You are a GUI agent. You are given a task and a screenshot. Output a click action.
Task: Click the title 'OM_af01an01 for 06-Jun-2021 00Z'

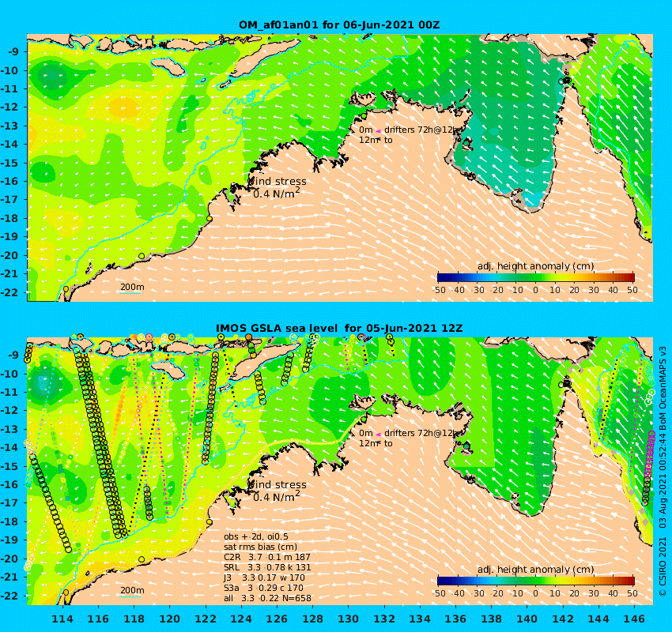pyautogui.click(x=339, y=24)
